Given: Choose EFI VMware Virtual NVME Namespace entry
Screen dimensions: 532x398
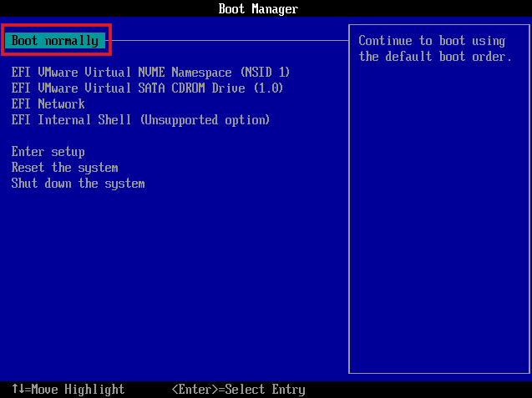Looking at the screenshot, I should tap(150, 73).
